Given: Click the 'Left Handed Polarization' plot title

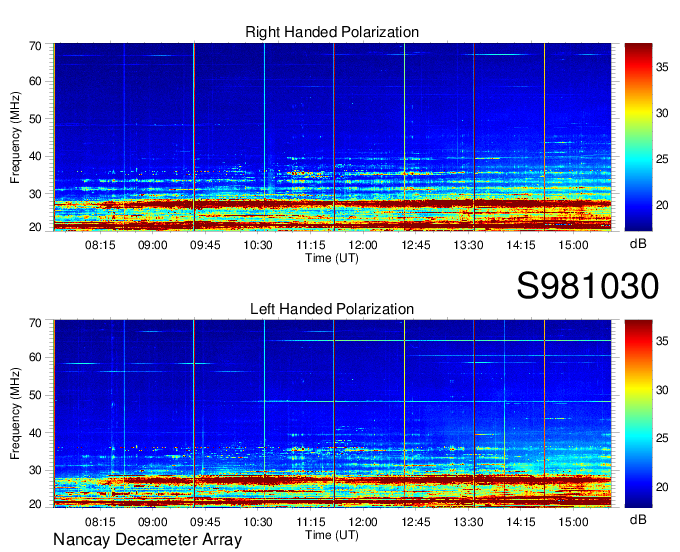Looking at the screenshot, I should pos(332,309).
